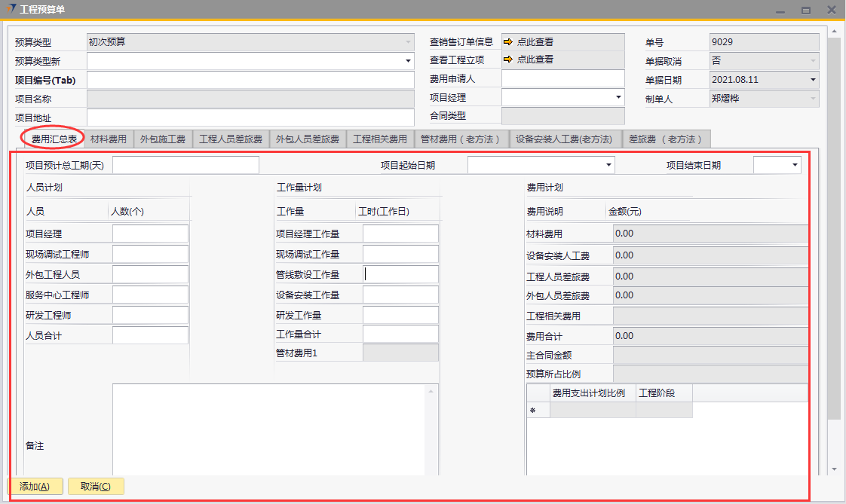Open the 项目结束日期 dropdown
846x504 pixels.
click(795, 165)
